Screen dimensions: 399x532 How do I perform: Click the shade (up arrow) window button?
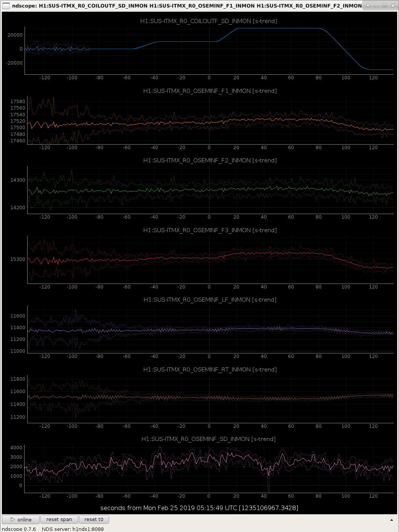[x=368, y=6]
